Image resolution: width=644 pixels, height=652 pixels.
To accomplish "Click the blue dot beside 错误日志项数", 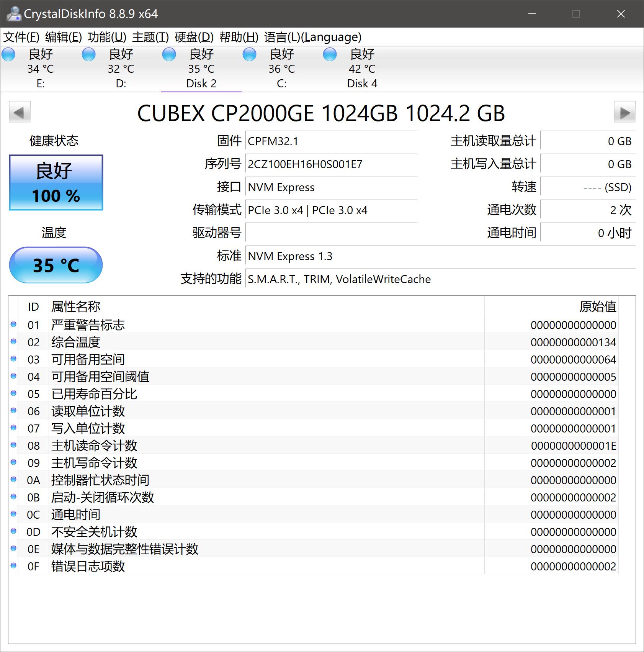I will point(14,566).
